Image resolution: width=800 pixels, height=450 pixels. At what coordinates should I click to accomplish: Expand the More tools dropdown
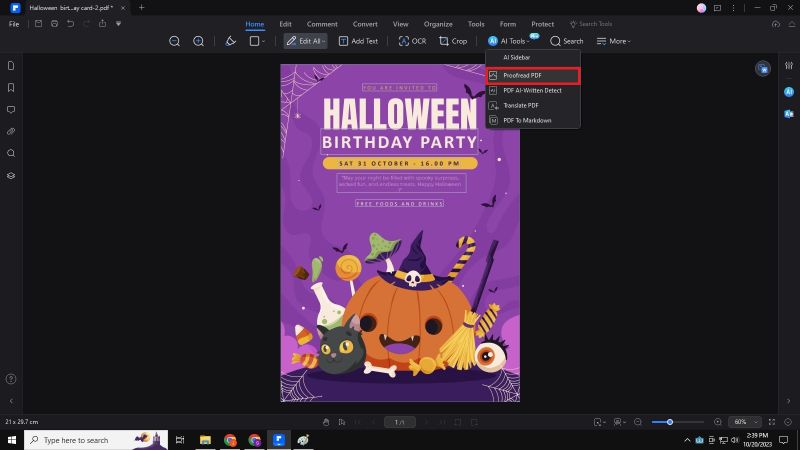613,41
